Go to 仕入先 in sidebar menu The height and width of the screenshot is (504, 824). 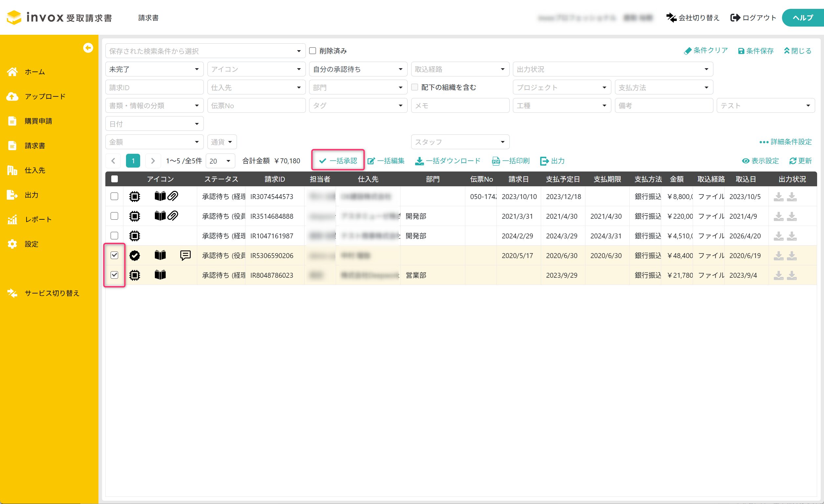pyautogui.click(x=35, y=171)
